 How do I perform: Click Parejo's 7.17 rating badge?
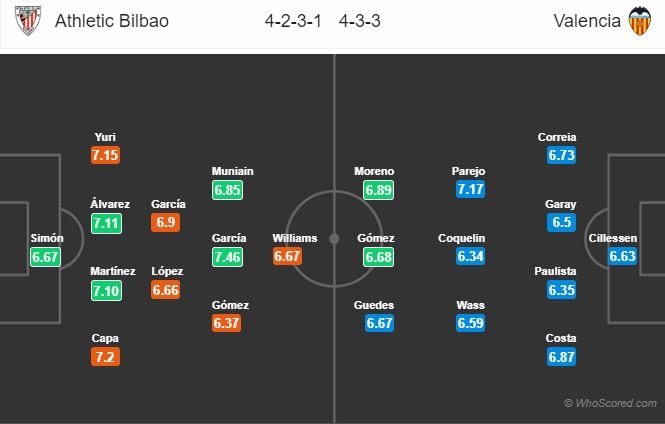click(x=470, y=189)
